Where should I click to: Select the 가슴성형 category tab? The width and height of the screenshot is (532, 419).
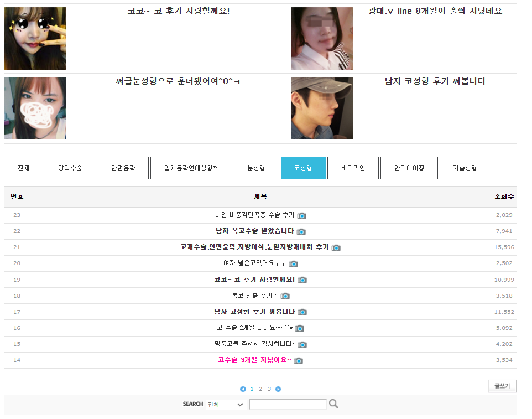click(465, 168)
